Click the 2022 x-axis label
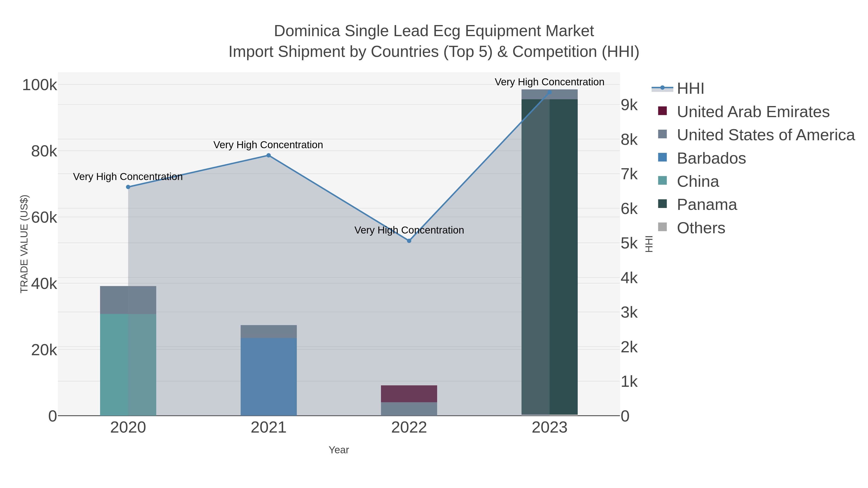This screenshot has width=868, height=488. coord(409,428)
